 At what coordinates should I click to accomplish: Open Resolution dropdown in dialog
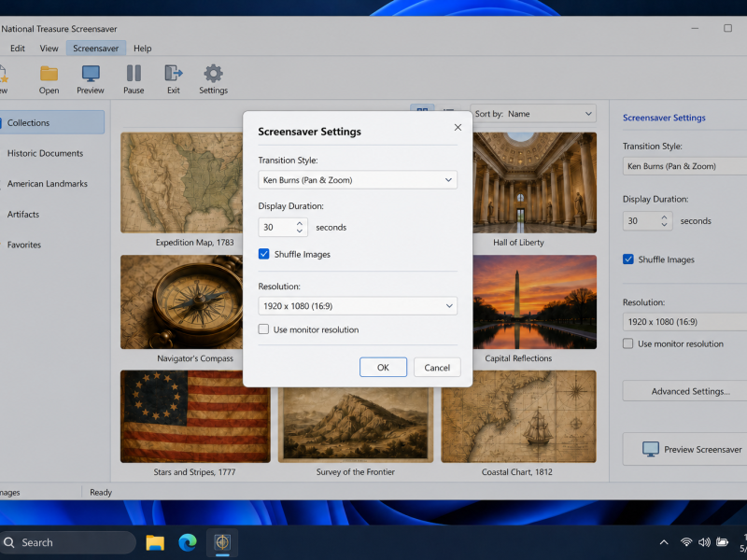358,306
